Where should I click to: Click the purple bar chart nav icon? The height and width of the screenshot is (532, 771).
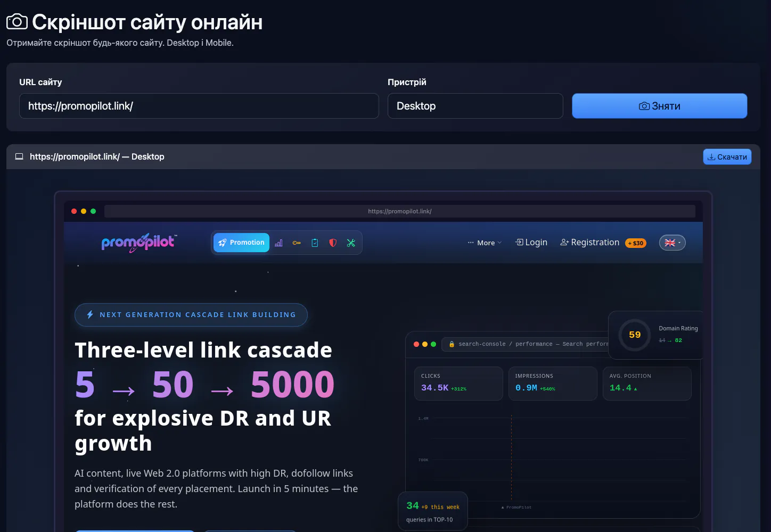tap(278, 243)
